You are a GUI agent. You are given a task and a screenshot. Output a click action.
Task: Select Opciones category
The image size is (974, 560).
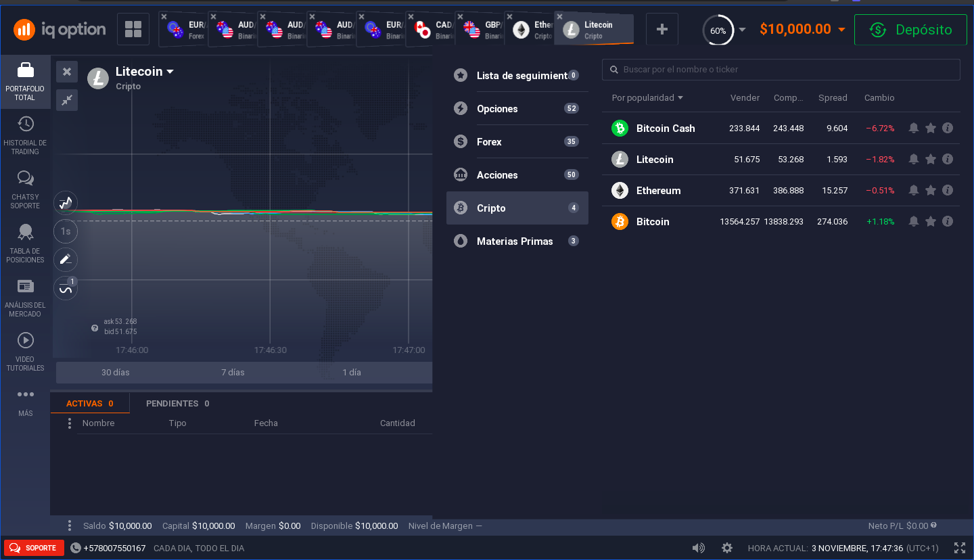click(x=517, y=108)
